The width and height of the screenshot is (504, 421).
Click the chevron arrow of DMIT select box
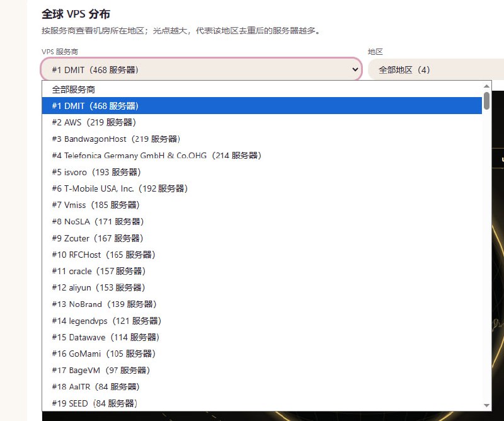(x=355, y=69)
